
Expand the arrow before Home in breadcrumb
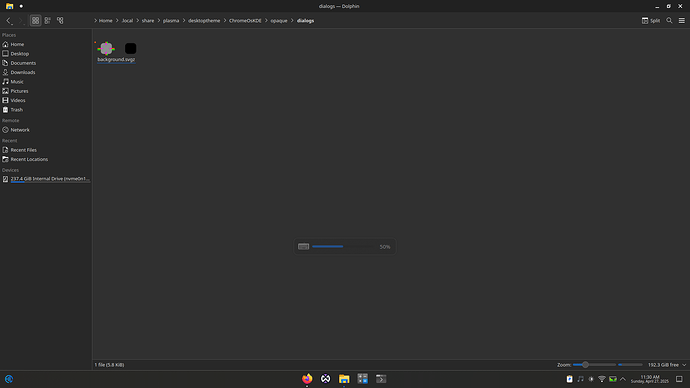click(x=95, y=21)
